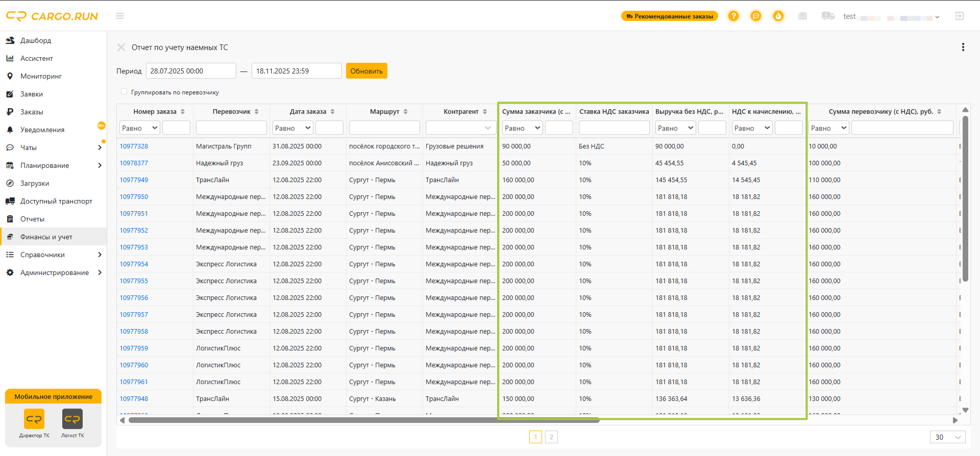980x456 pixels.
Task: Click the hamburger menu icon in header
Action: coord(120,16)
